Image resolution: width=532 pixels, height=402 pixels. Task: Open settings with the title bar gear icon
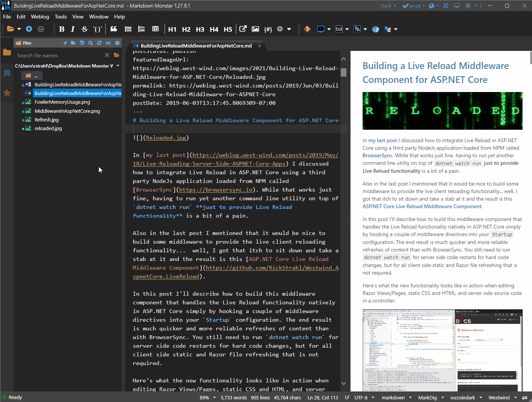[468, 6]
